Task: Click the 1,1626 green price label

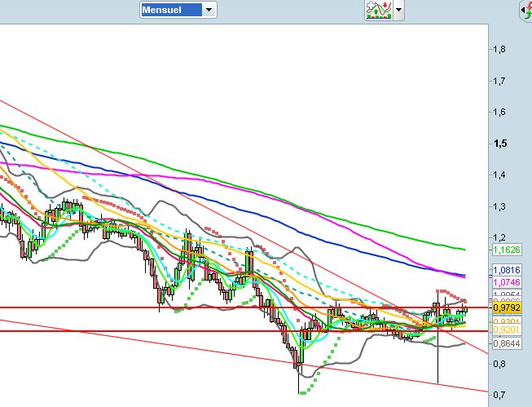Action: 507,250
